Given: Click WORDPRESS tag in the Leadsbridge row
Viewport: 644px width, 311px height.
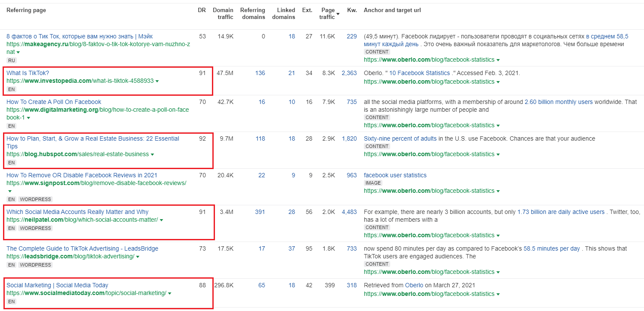Looking at the screenshot, I should [35, 265].
